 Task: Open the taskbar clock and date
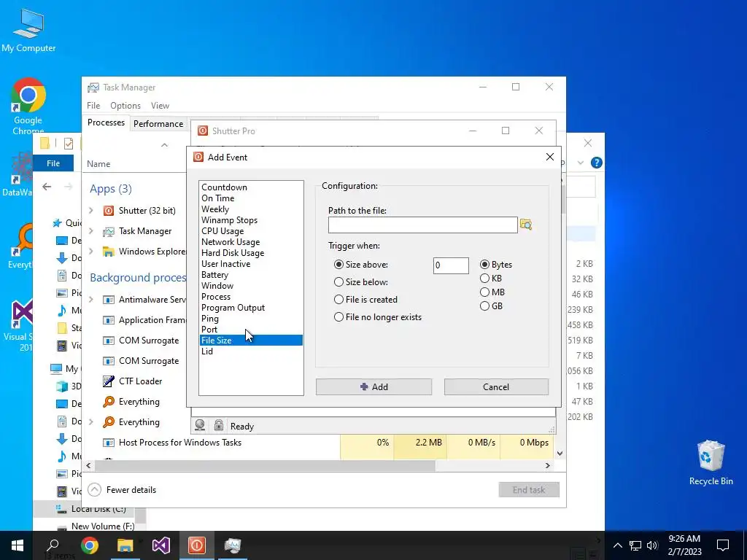pos(684,545)
